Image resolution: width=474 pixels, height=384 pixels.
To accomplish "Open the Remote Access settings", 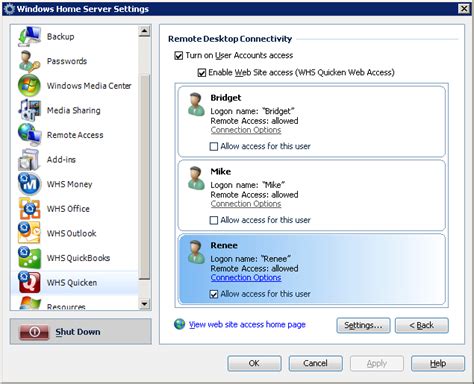I will click(75, 135).
